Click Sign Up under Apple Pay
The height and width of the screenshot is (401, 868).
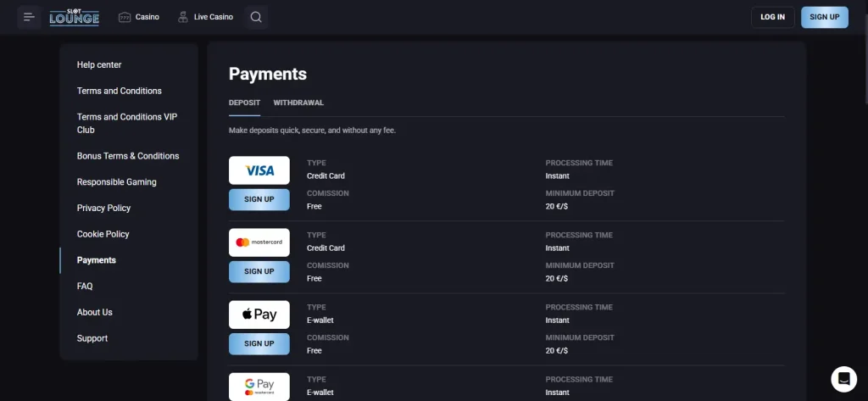[259, 343]
